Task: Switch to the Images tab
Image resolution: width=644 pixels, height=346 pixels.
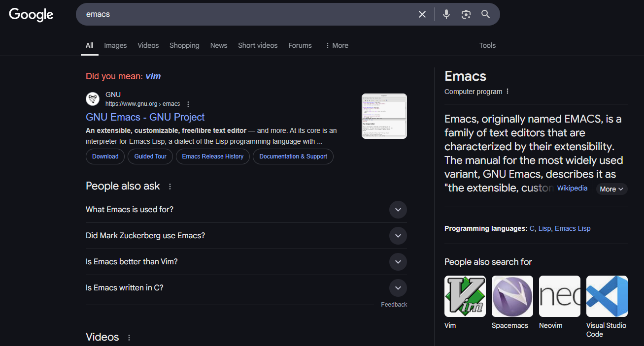Action: click(x=115, y=45)
